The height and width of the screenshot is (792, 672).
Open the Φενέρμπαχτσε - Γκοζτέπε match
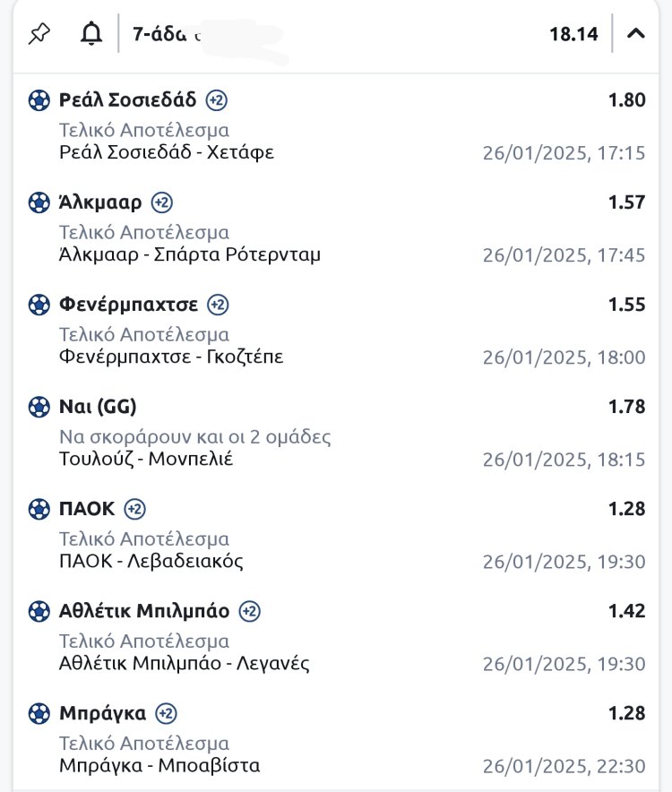(171, 357)
